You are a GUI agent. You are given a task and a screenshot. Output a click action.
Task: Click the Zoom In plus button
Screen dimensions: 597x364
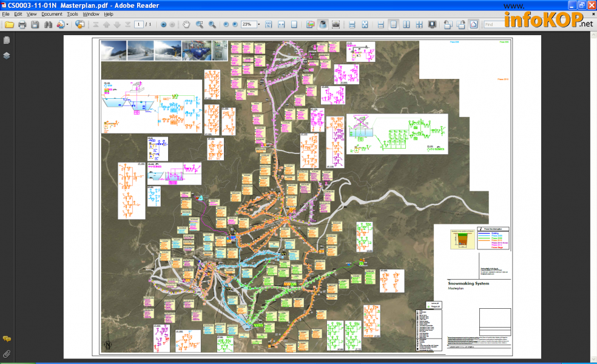pos(235,25)
